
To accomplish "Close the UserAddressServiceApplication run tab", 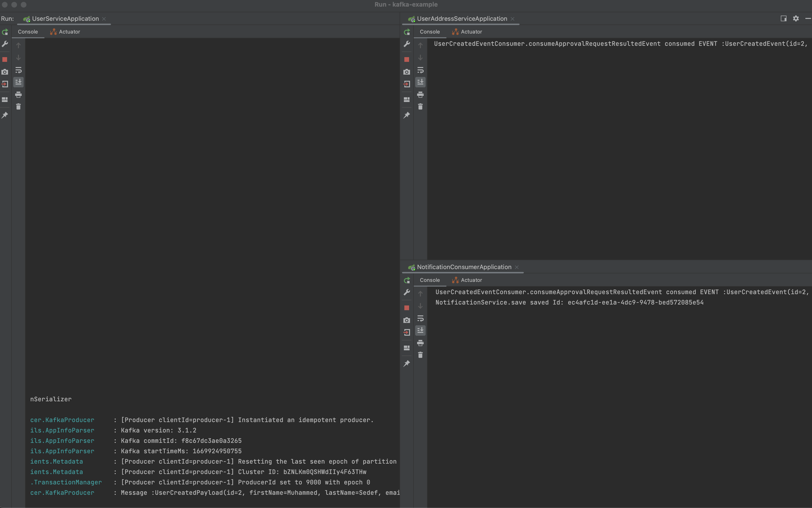I will (513, 19).
